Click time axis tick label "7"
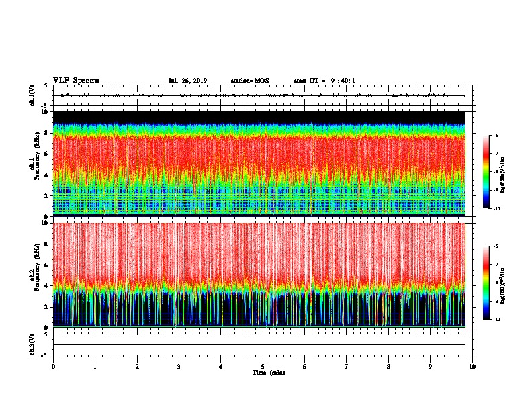 tap(347, 367)
